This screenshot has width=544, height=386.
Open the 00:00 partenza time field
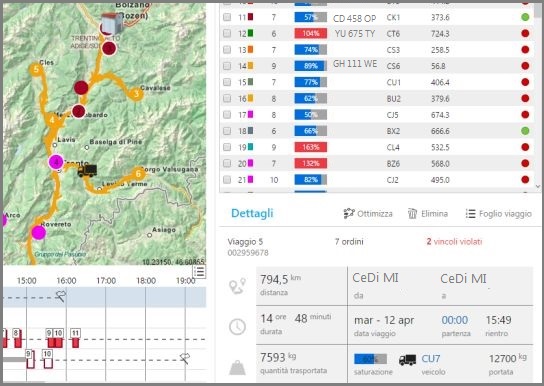click(x=454, y=320)
